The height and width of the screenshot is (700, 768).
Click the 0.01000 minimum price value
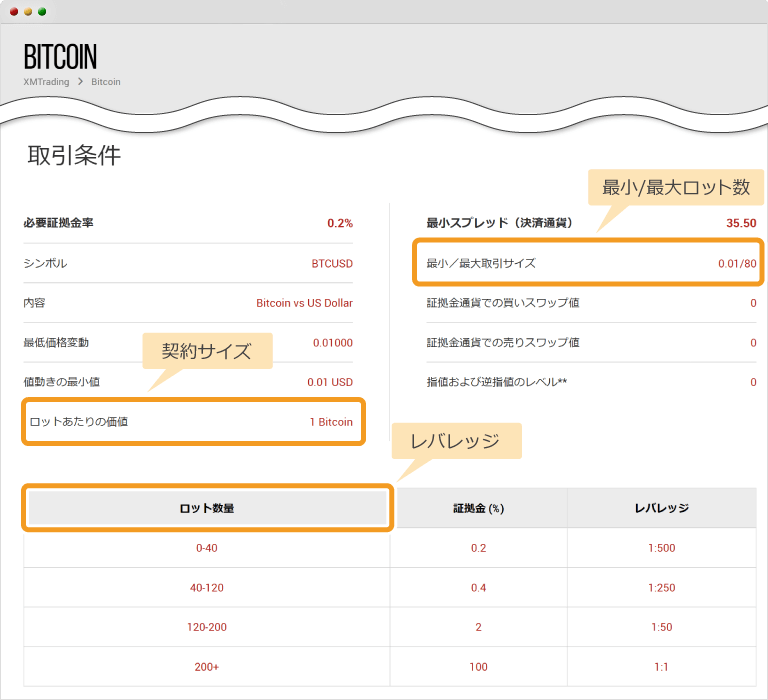tap(333, 343)
